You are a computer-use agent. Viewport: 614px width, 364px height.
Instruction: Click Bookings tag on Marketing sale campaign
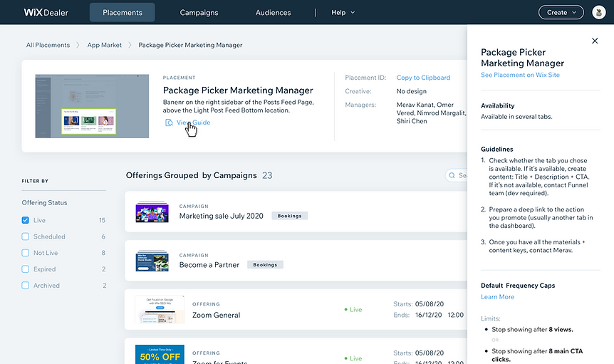point(289,216)
